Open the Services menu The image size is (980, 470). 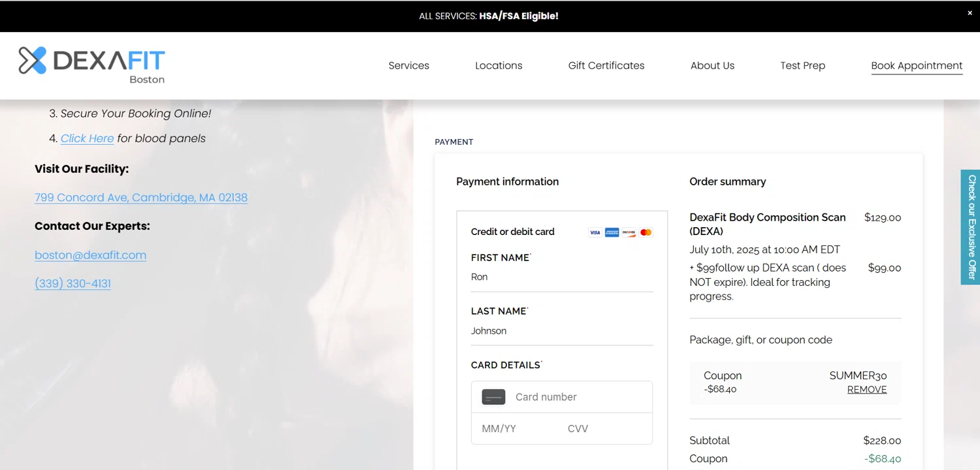(x=409, y=65)
